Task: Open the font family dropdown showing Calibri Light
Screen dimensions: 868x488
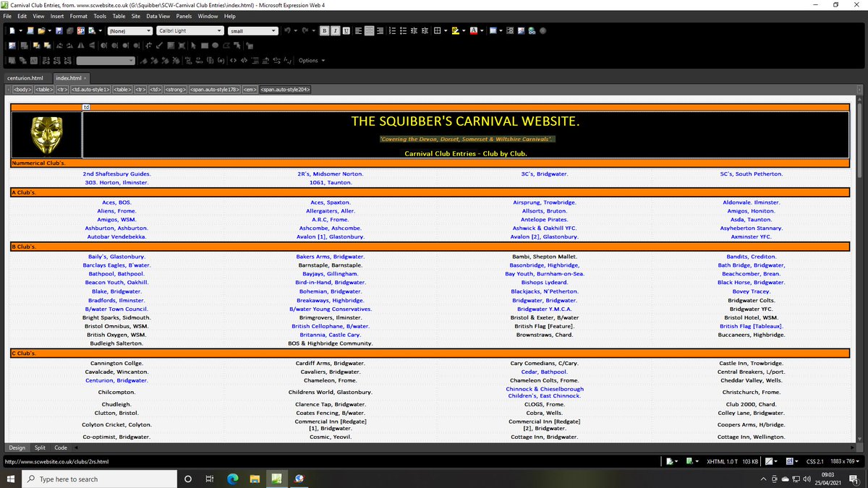Action: [190, 30]
